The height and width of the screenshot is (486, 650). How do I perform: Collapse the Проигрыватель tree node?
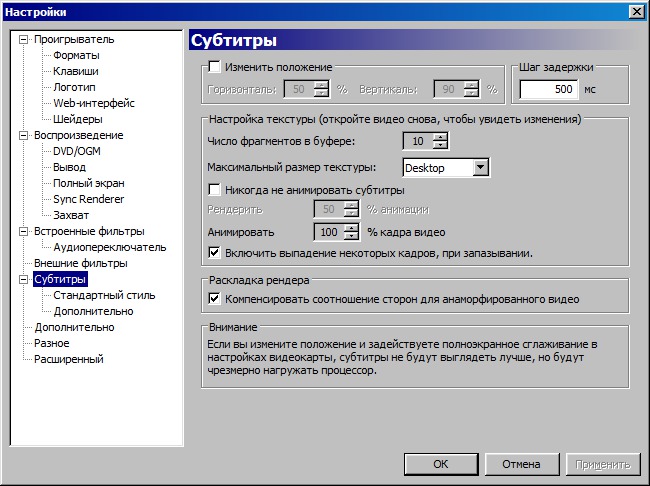click(x=24, y=40)
